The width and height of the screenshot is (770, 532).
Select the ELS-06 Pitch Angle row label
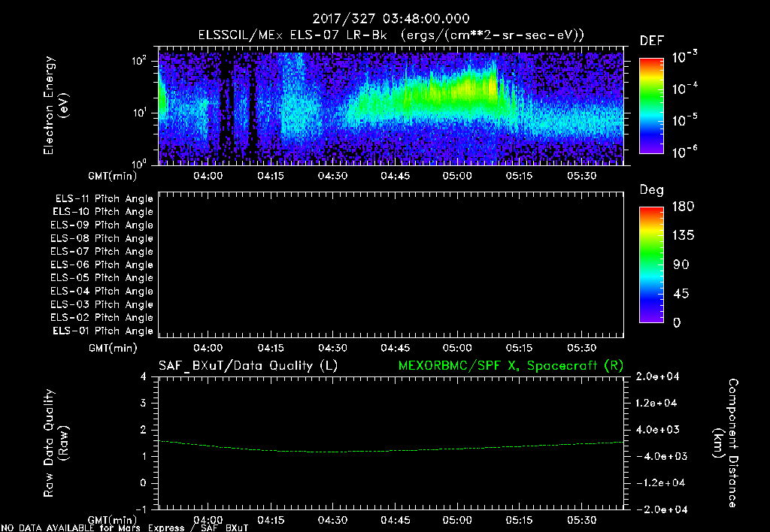102,265
